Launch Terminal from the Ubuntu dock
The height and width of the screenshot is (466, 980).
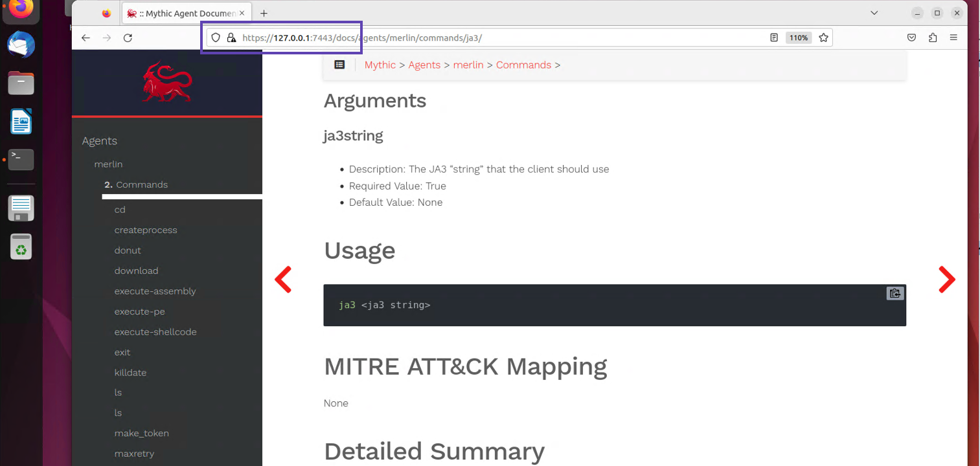coord(21,159)
